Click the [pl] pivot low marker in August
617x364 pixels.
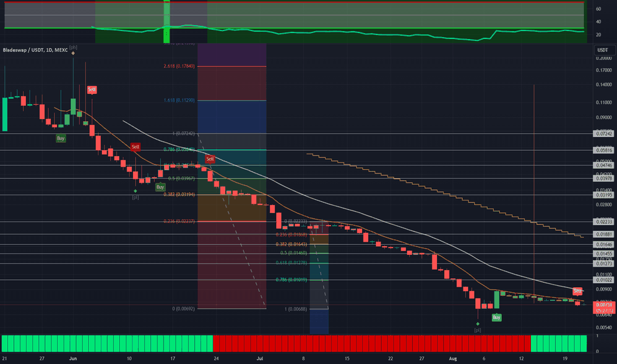pyautogui.click(x=478, y=330)
